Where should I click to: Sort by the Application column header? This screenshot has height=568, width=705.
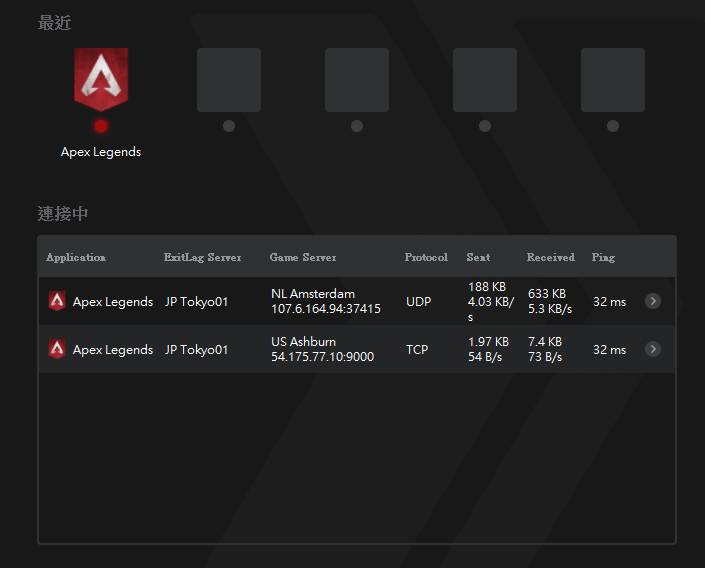coord(76,257)
